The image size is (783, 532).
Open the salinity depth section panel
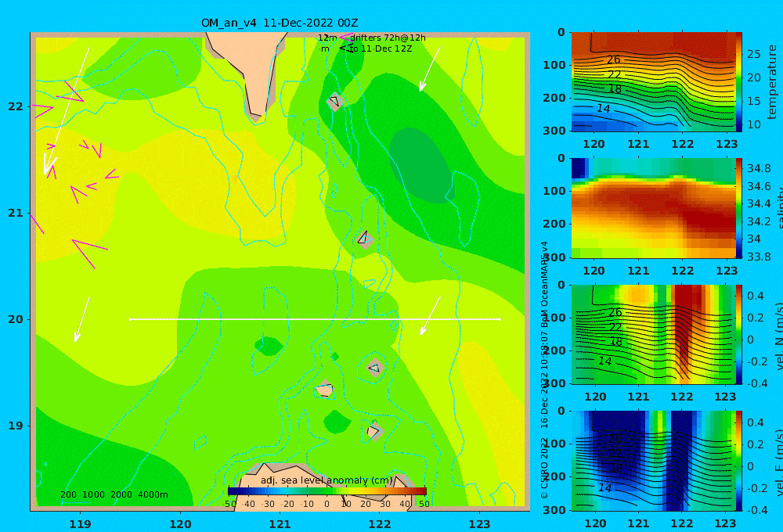653,208
